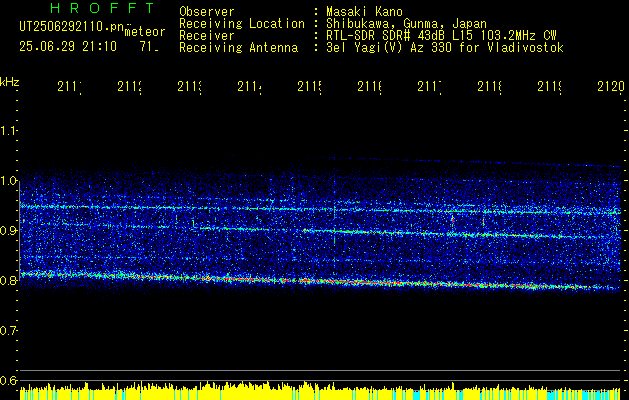Select the RTL-SDR SDR# 43dB receiver text
629x400 pixels.
coord(441,36)
